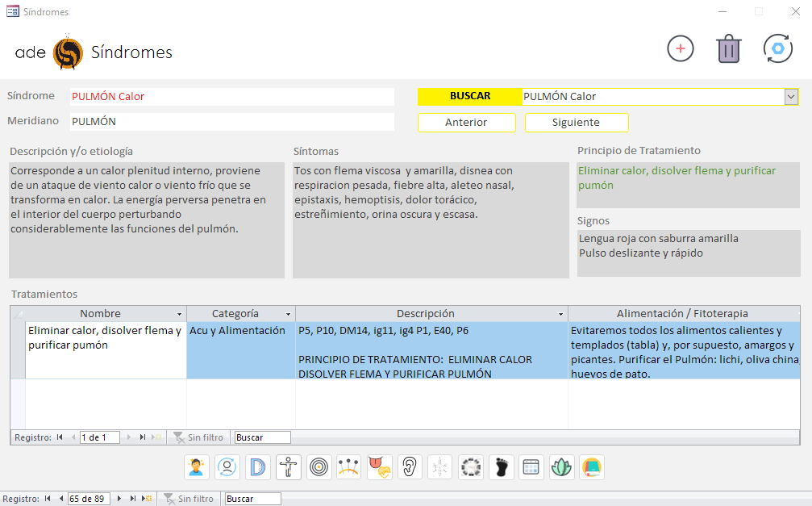Click the Síndrome name input field
812x506 pixels.
point(231,97)
